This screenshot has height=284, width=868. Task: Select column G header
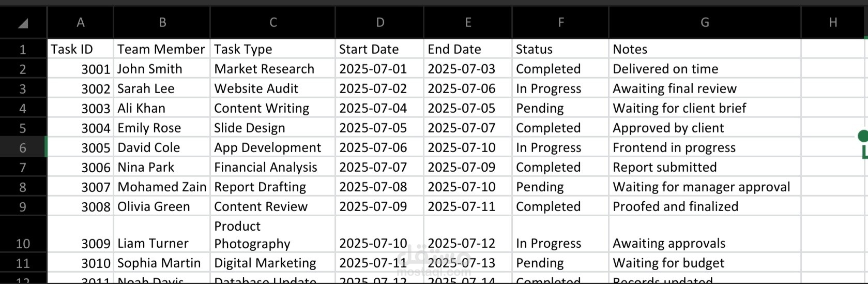coord(705,22)
